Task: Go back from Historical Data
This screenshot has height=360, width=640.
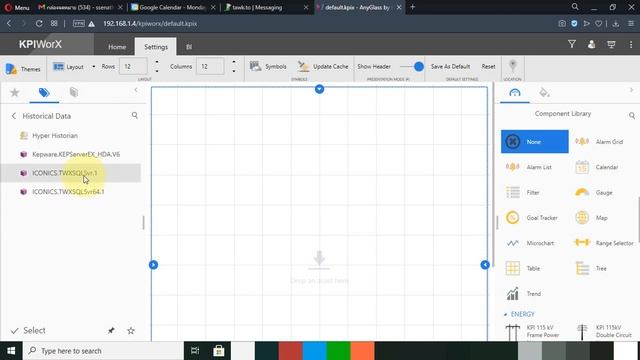Action: click(x=14, y=116)
